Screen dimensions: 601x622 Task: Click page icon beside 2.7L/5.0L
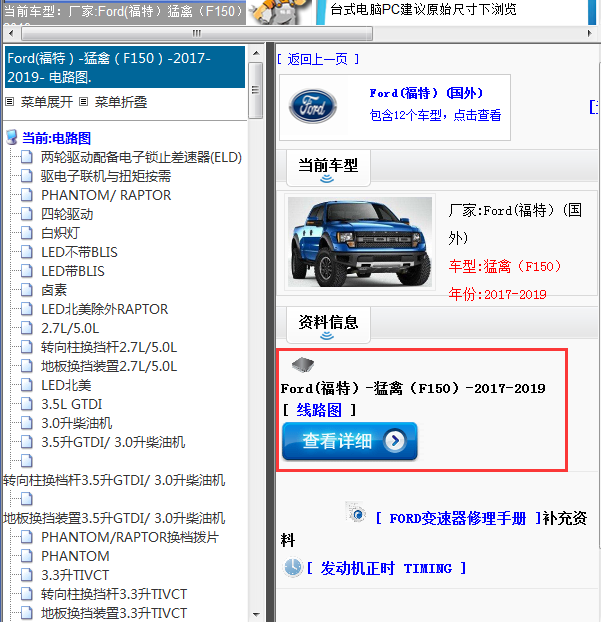coord(27,328)
